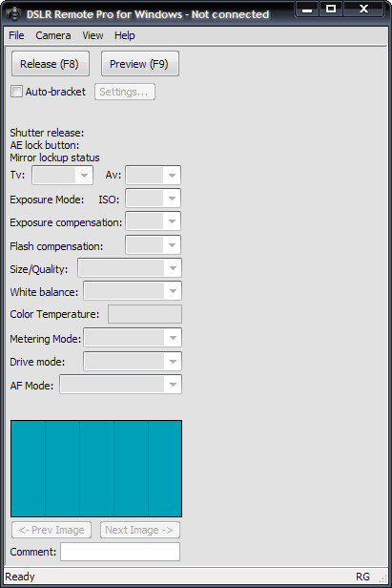The height and width of the screenshot is (588, 392).
Task: Expand the Av aperture dropdown
Action: pos(153,175)
